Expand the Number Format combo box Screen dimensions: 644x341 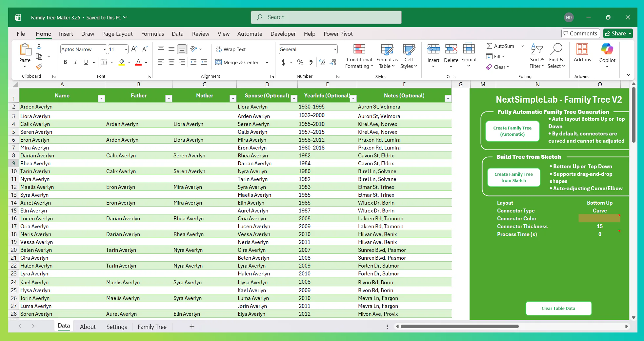click(x=335, y=50)
